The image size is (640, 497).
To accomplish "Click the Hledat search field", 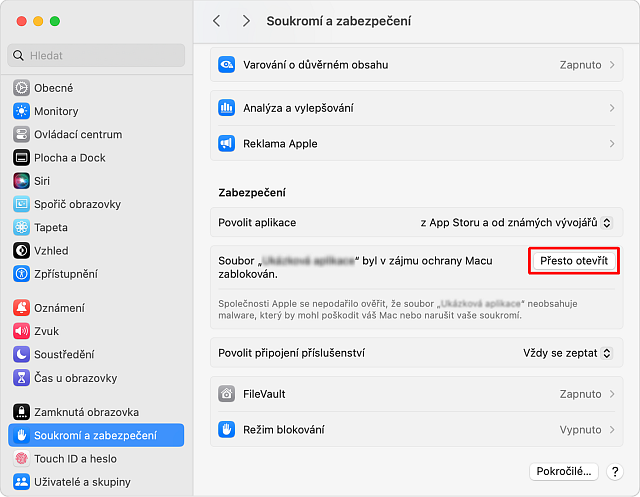I will (96, 56).
